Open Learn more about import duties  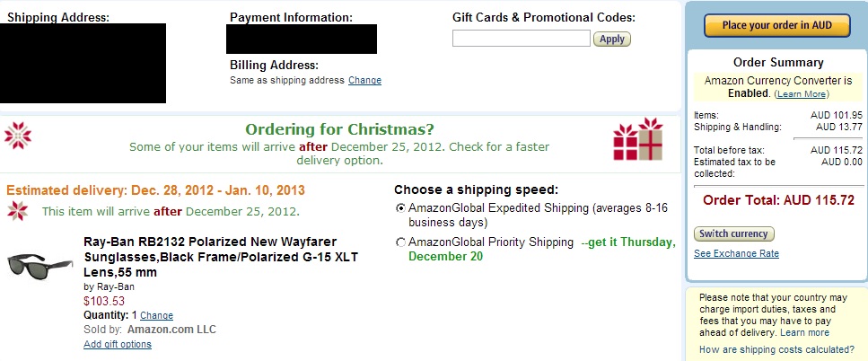(804, 333)
